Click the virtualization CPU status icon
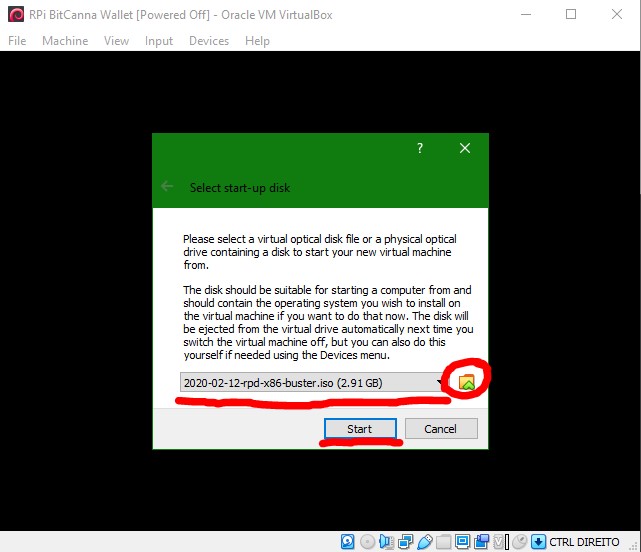This screenshot has height=552, width=641. click(x=501, y=542)
